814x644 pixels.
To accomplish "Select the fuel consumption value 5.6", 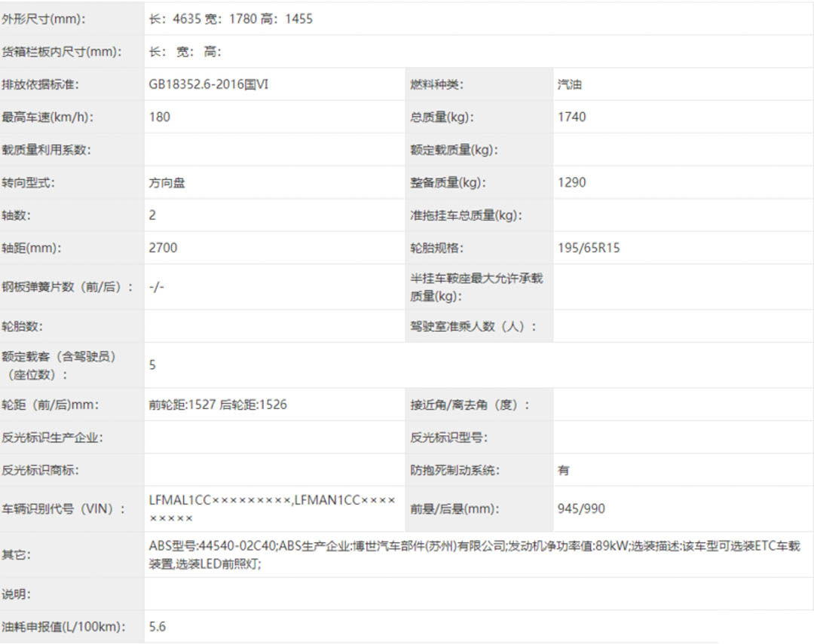I will (158, 626).
